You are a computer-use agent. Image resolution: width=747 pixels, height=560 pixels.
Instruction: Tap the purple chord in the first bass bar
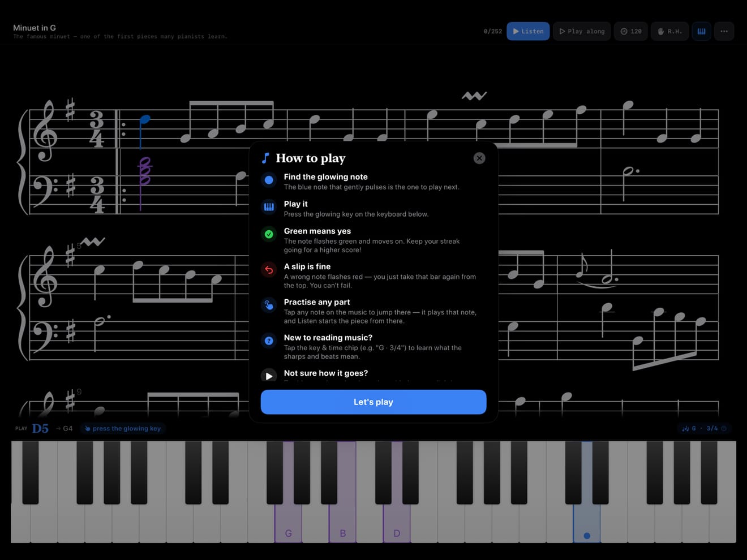[145, 171]
